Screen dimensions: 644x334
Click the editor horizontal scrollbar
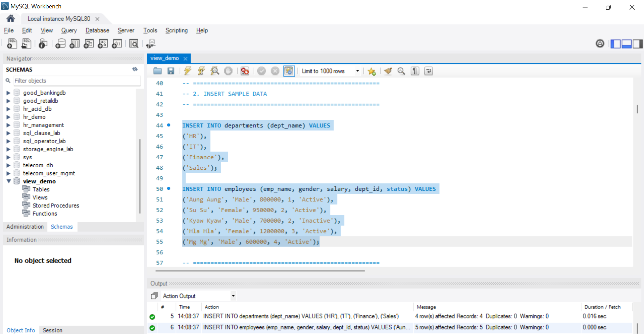(x=260, y=271)
